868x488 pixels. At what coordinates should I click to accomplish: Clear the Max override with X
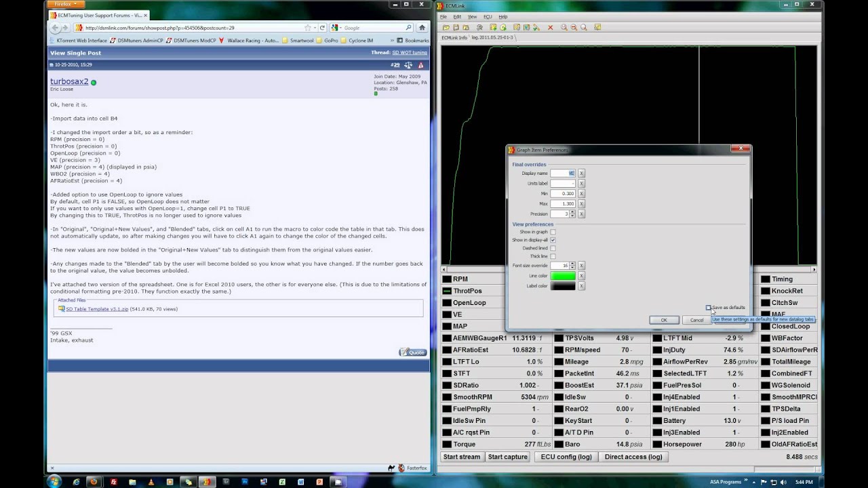point(581,204)
